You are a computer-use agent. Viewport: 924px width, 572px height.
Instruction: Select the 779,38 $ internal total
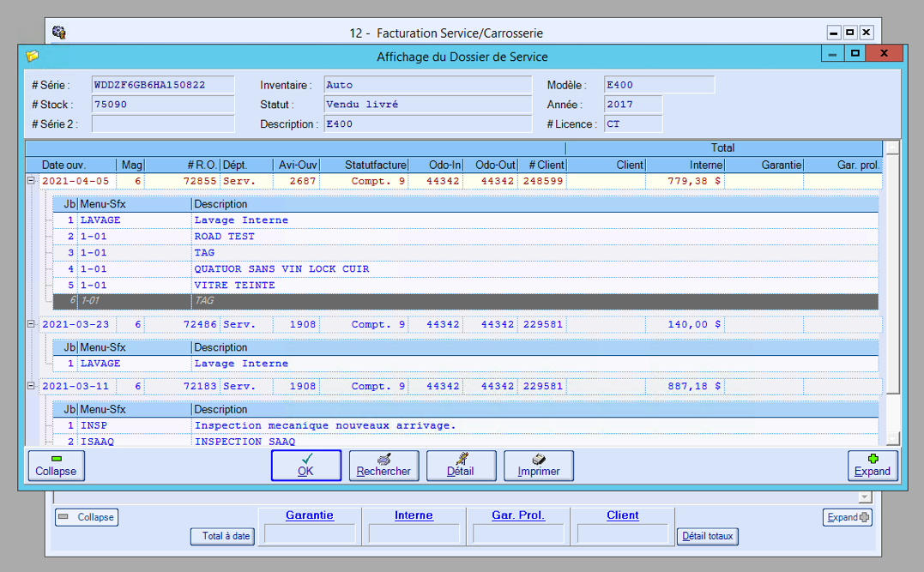click(685, 181)
